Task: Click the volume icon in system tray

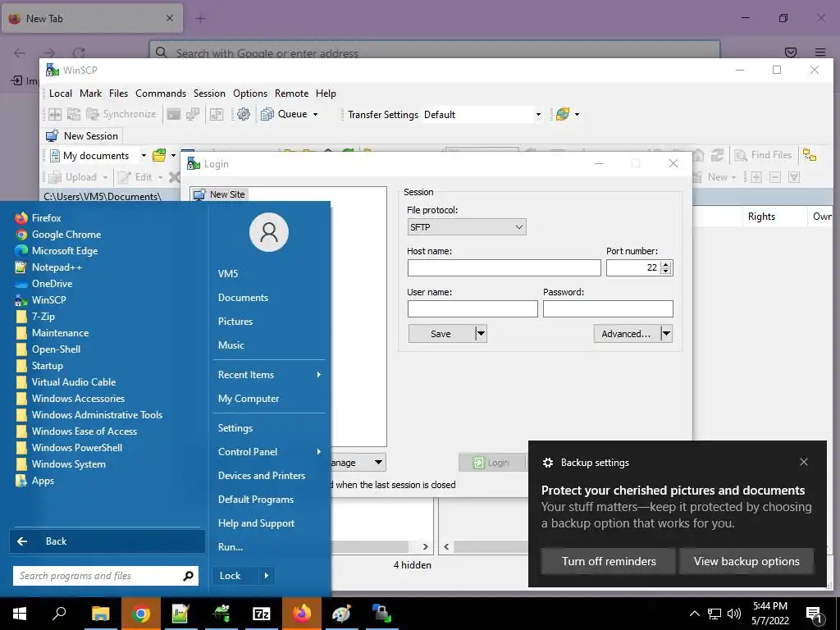Action: coord(734,614)
